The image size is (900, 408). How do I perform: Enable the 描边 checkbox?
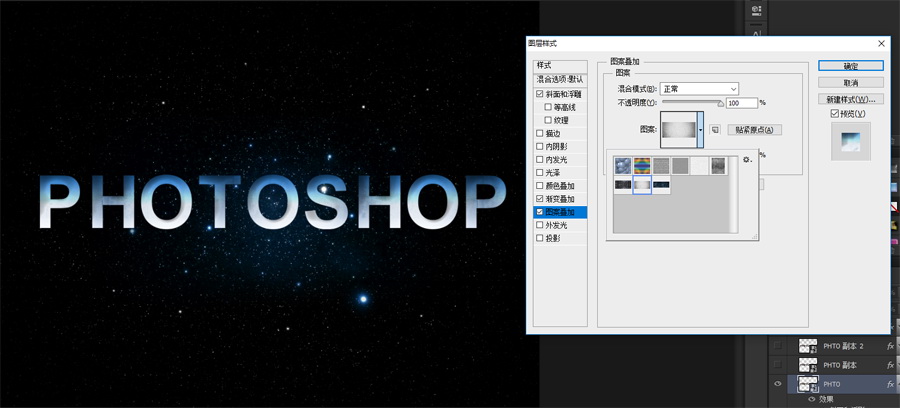coord(539,134)
